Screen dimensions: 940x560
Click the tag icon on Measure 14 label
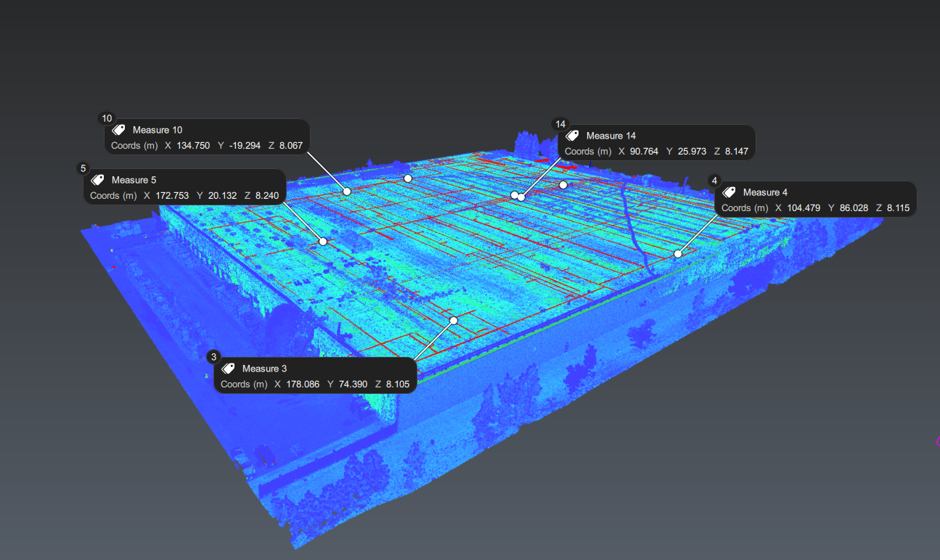pos(572,136)
